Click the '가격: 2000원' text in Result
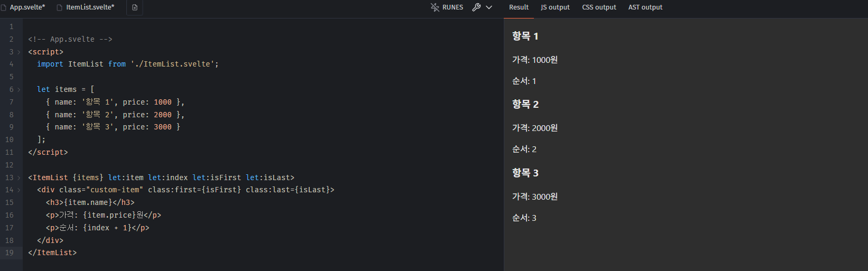Image resolution: width=868 pixels, height=271 pixels. pyautogui.click(x=535, y=128)
